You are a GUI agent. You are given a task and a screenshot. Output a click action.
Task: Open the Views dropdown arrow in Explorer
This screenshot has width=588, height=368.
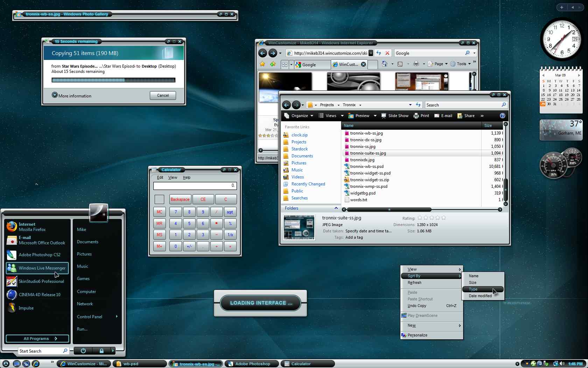coord(342,116)
